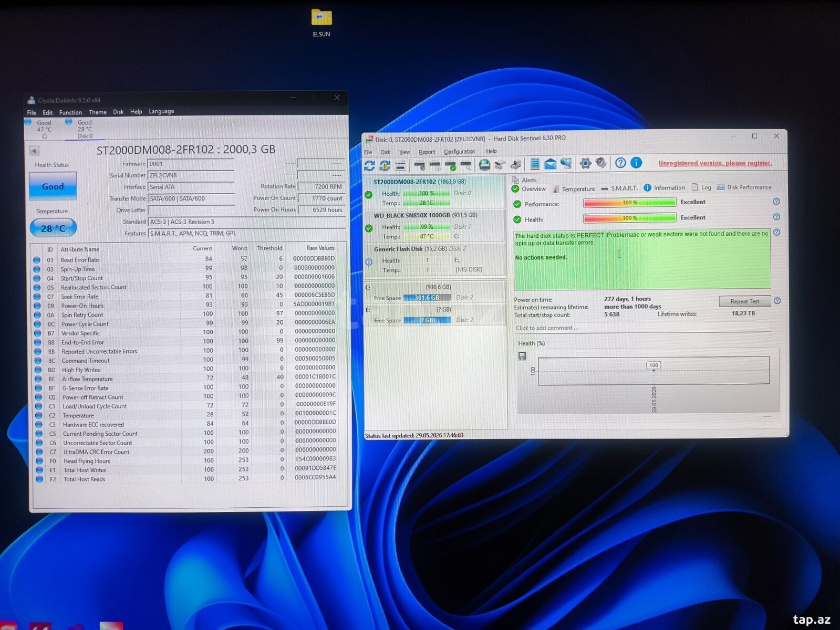The image size is (840, 630).
Task: Click the refresh icon in Hard Disk Sentinel toolbar
Action: coord(369,166)
